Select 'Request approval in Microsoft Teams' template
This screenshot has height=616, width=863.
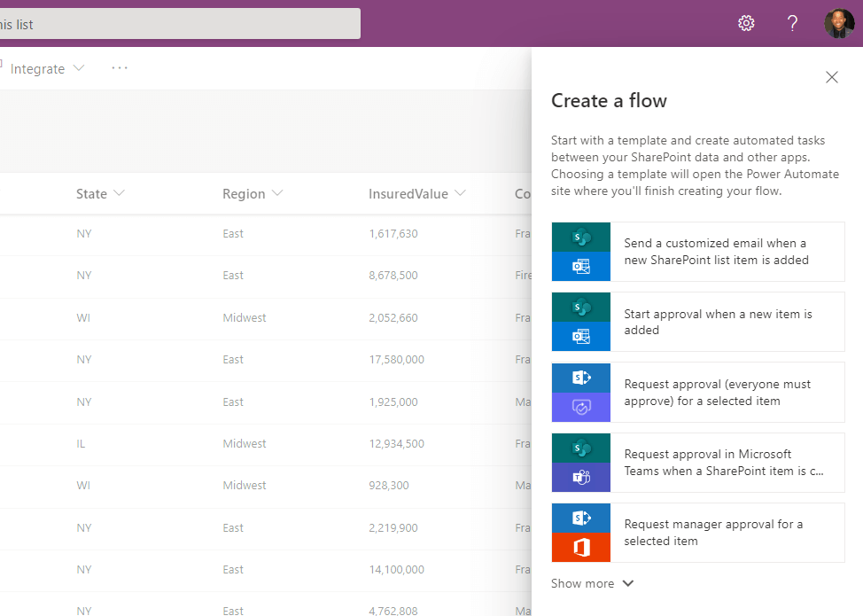click(x=698, y=463)
